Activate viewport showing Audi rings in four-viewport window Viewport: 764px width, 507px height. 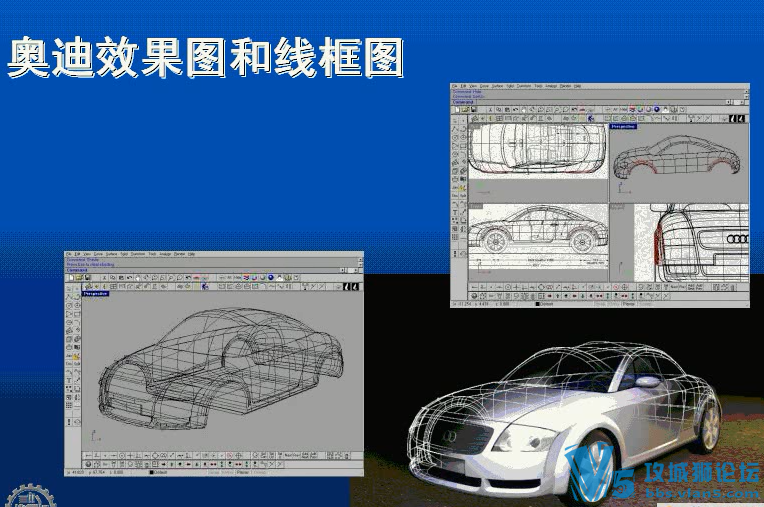tap(679, 242)
